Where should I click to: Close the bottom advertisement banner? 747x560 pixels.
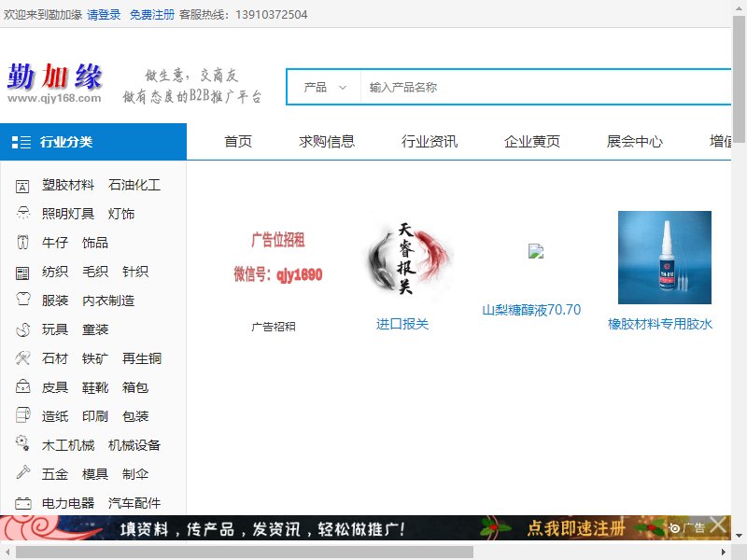[718, 526]
